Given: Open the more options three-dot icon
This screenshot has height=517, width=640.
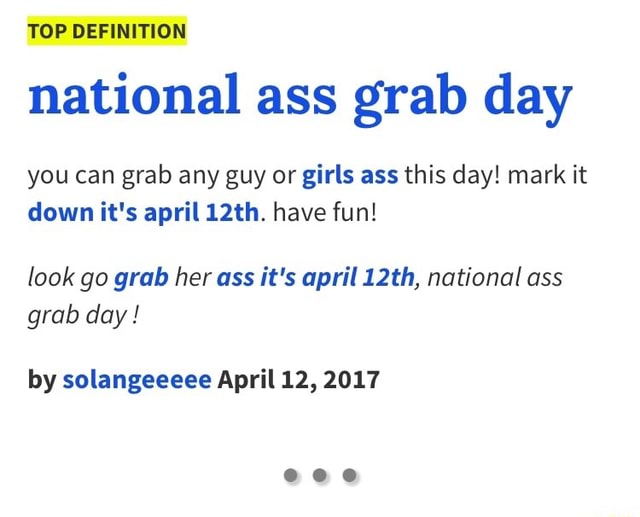Looking at the screenshot, I should 320,475.
